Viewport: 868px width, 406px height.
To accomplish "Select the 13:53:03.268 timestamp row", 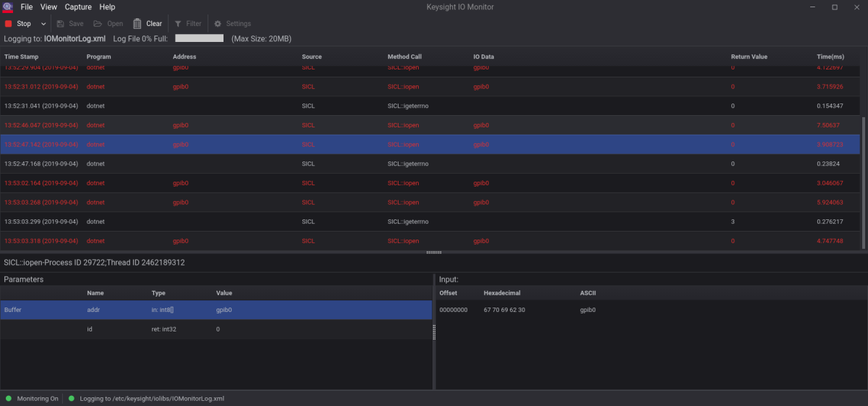I will coord(430,202).
